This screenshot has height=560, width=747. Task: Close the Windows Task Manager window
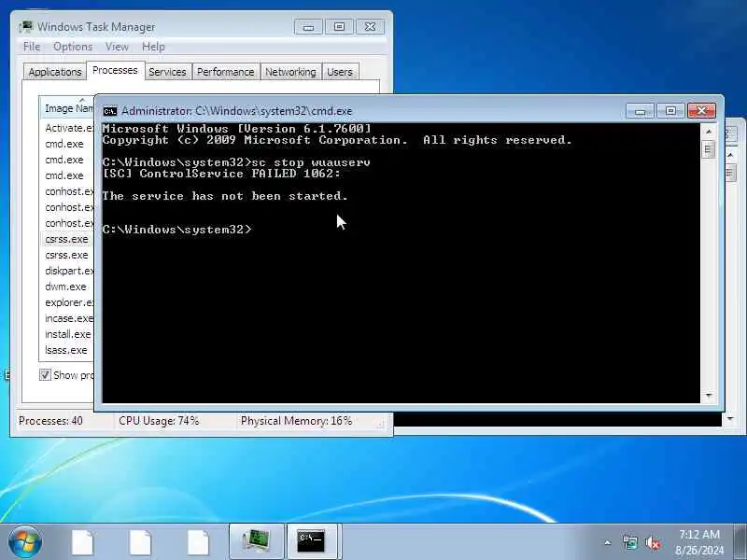point(370,27)
